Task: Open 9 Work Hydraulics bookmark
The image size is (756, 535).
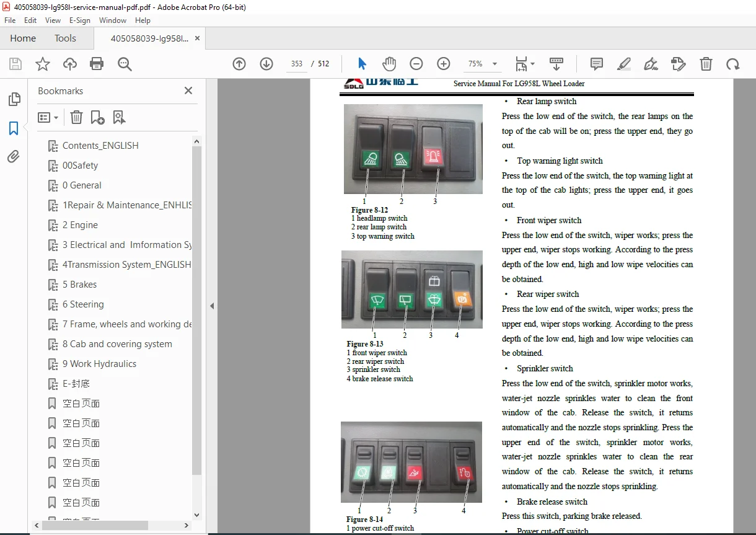Action: pyautogui.click(x=99, y=364)
